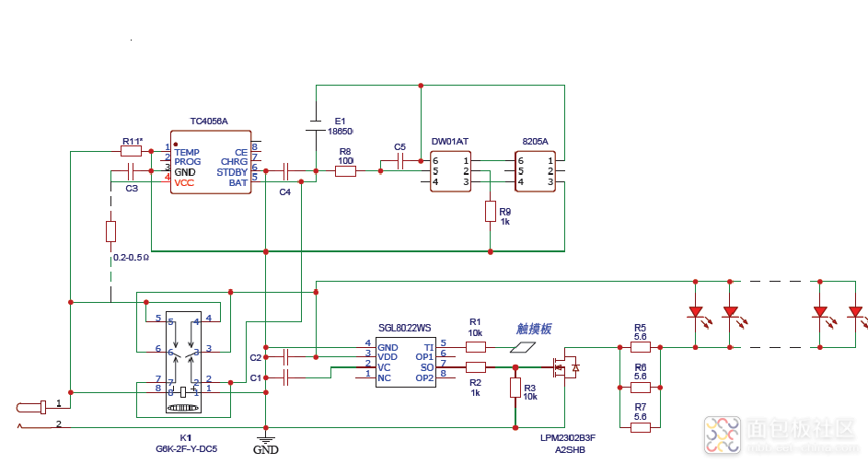Select the R1 resistor designator
The image size is (868, 464).
coord(475,321)
